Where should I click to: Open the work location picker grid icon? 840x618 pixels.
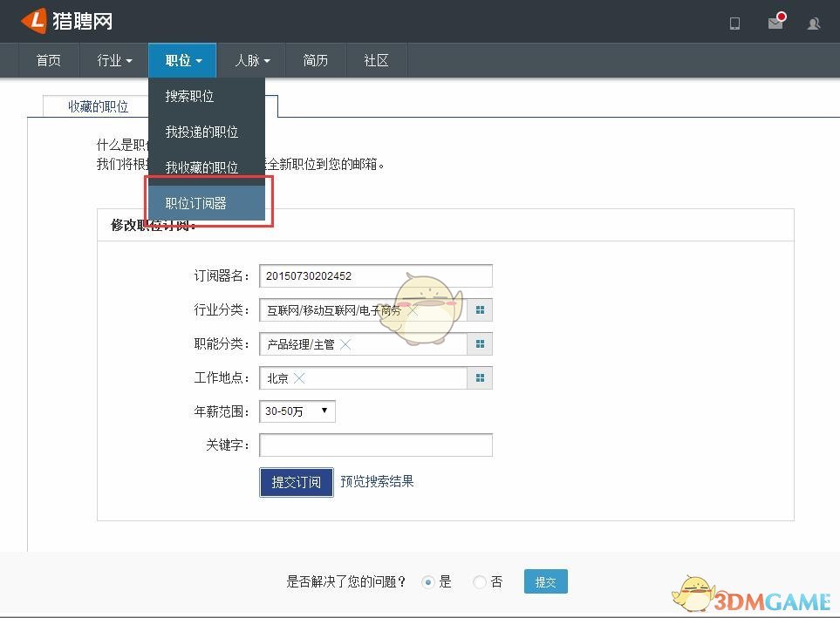tap(480, 378)
